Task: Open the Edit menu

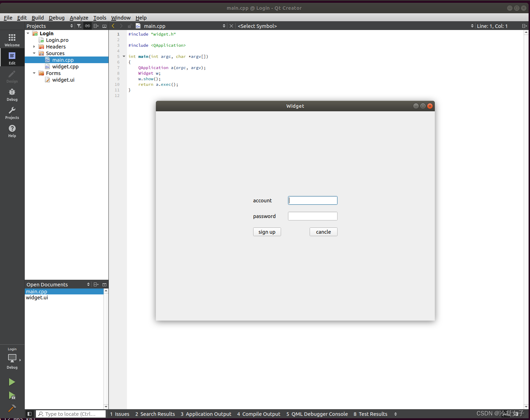Action: (x=22, y=17)
